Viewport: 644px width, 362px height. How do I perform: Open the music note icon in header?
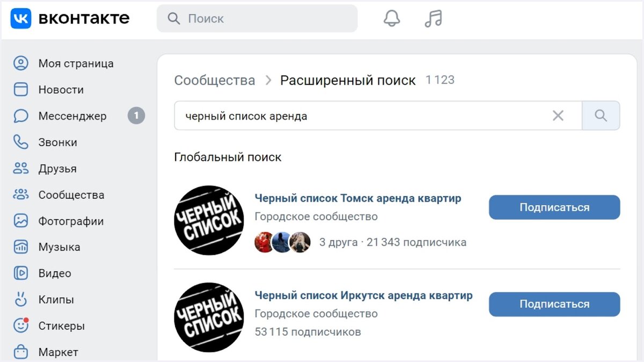pyautogui.click(x=433, y=19)
